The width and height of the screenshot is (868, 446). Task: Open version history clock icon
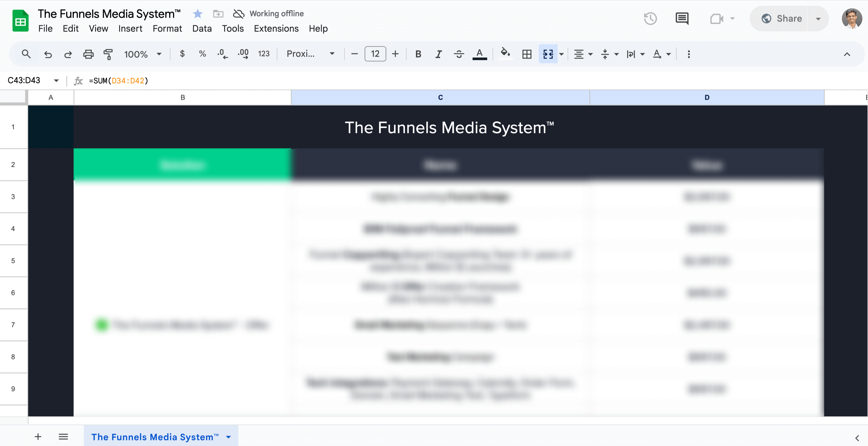pos(650,18)
